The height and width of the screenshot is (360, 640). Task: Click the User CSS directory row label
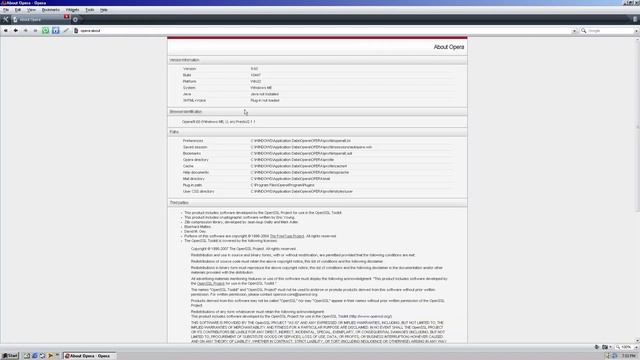(198, 191)
